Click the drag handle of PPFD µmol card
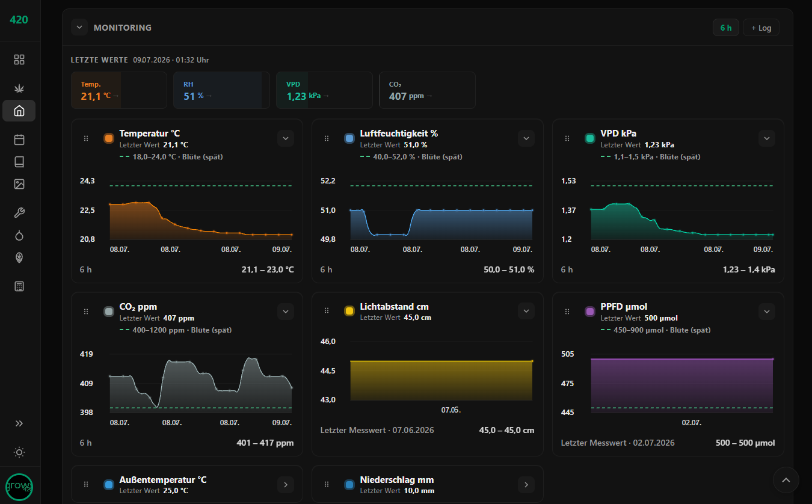This screenshot has height=504, width=812. [x=567, y=312]
